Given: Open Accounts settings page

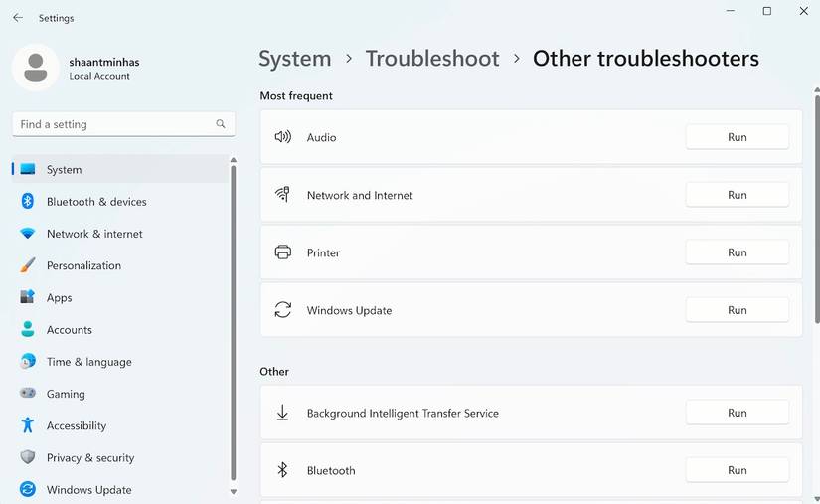Looking at the screenshot, I should 121,329.
